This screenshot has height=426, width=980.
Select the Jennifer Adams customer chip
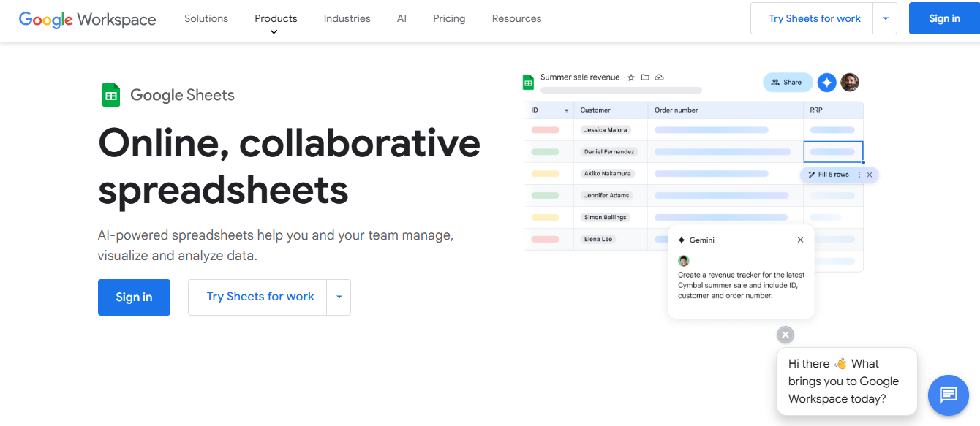click(x=606, y=196)
